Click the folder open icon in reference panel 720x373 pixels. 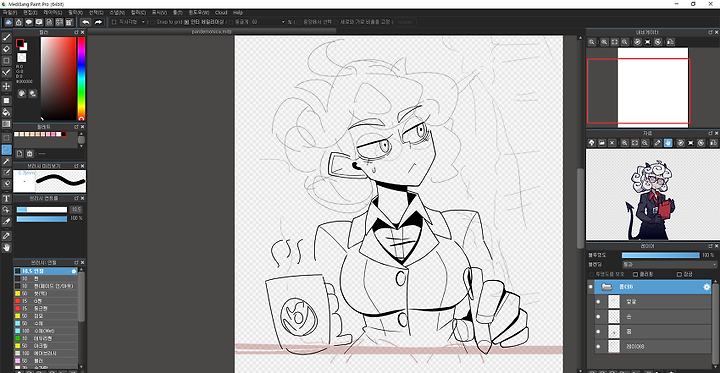click(602, 143)
